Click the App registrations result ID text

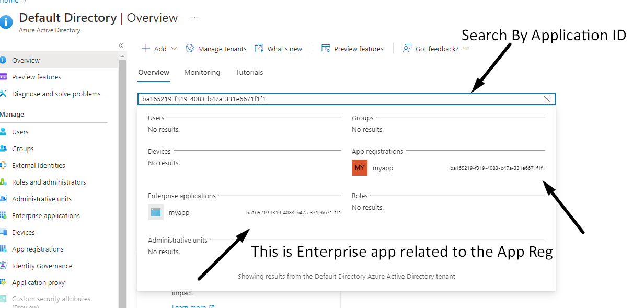[x=498, y=168]
